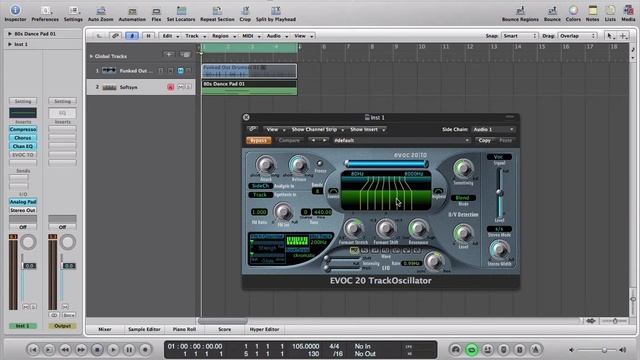
Task: Click the link icon in the plugin window
Action: point(252,129)
